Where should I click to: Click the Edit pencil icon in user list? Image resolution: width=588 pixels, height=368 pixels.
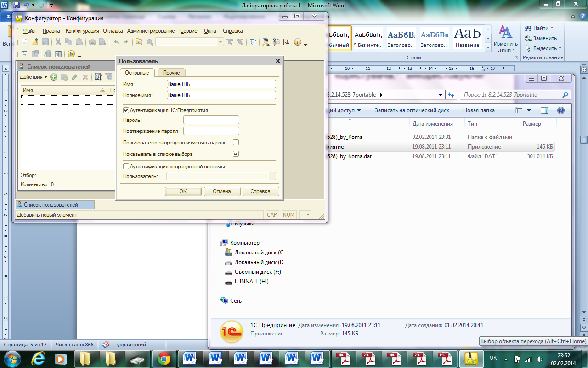click(x=74, y=77)
